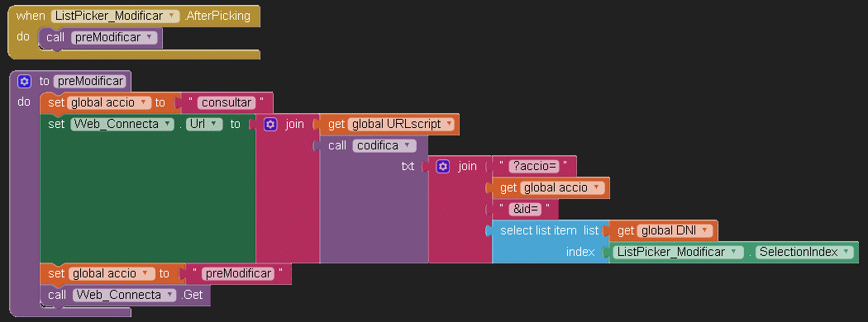
Task: Open the ListPicker_Modificar dropdown beside index
Action: click(x=733, y=253)
